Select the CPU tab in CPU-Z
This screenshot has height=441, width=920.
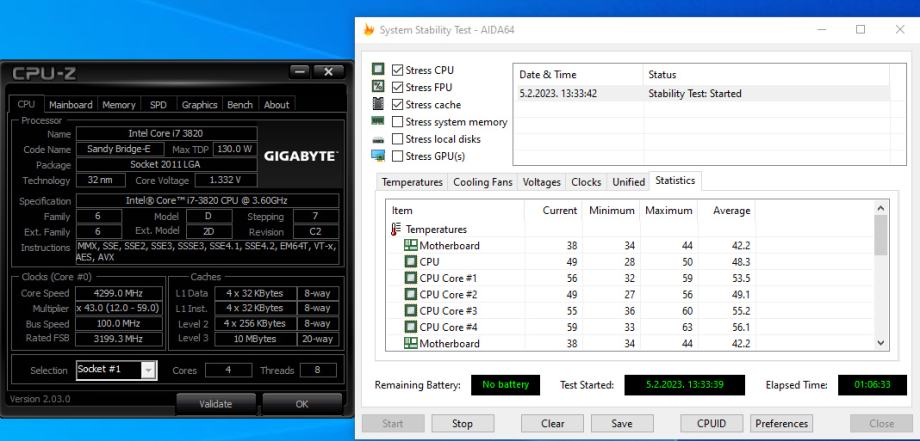(x=26, y=104)
